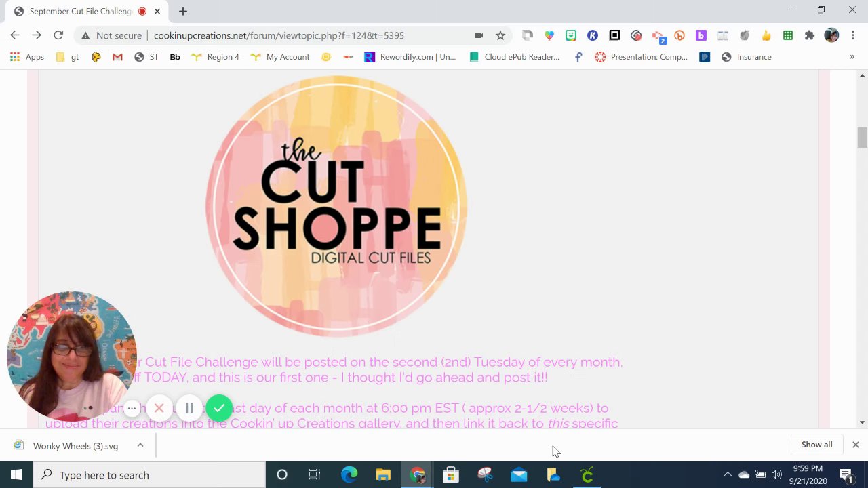
Task: Open Cortana from the taskbar
Action: [282, 474]
